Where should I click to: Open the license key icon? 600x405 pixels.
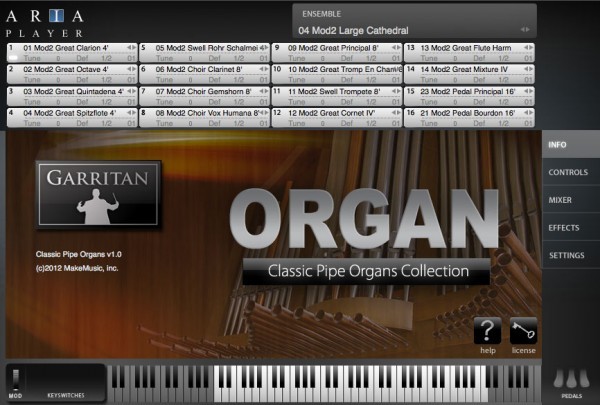523,330
